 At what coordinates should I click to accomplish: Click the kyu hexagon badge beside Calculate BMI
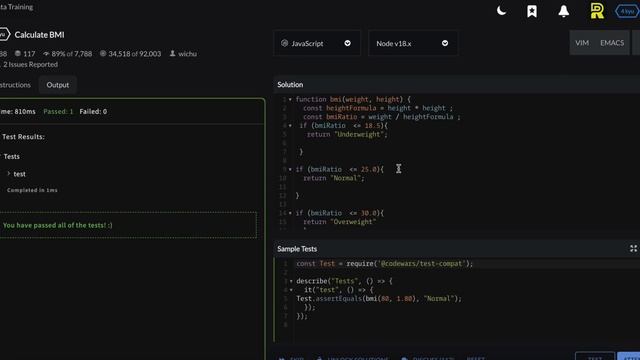4,35
